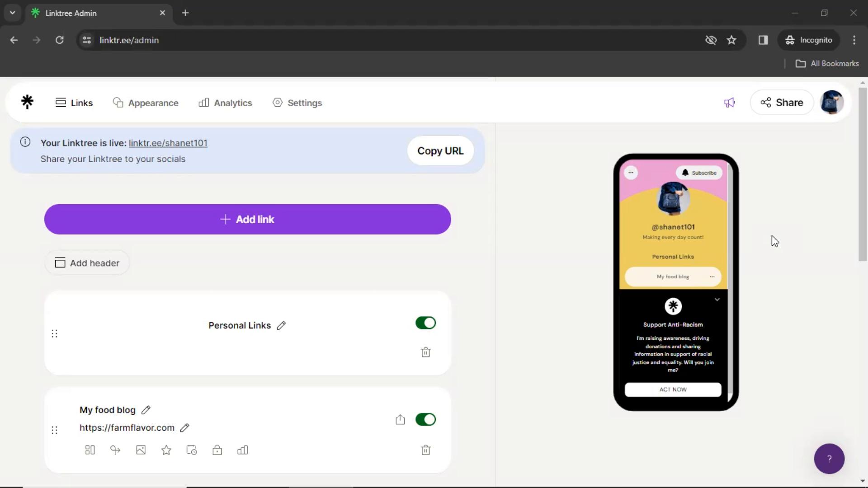Click the image icon on food blog link
Viewport: 868px width, 488px height.
[x=142, y=450]
